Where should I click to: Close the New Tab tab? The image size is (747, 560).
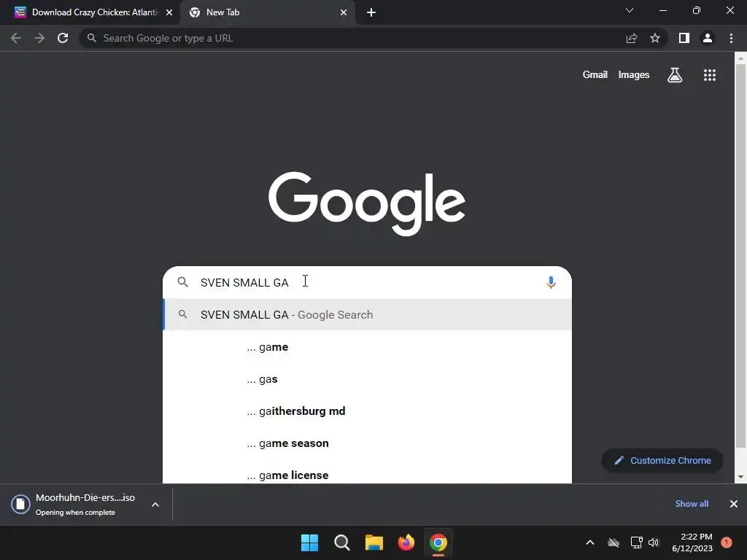(344, 12)
